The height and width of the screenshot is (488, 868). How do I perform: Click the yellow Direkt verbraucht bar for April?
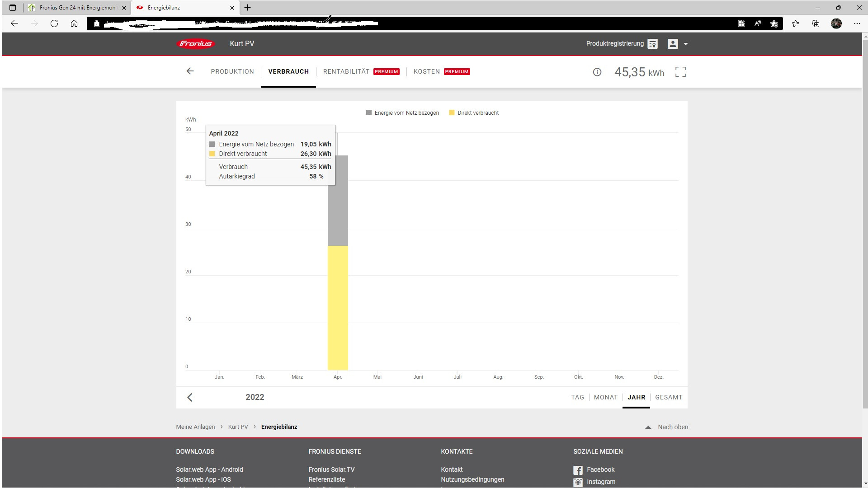(338, 307)
